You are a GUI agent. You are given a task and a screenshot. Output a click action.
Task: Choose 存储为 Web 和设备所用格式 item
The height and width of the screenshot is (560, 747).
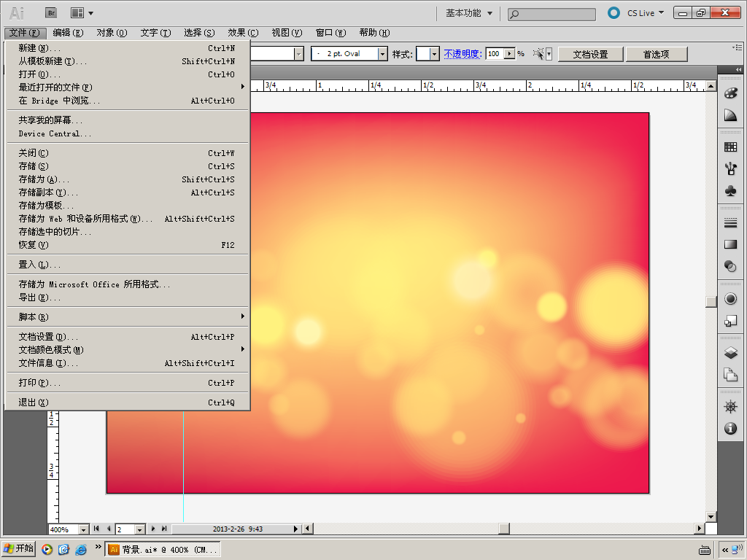[127, 219]
